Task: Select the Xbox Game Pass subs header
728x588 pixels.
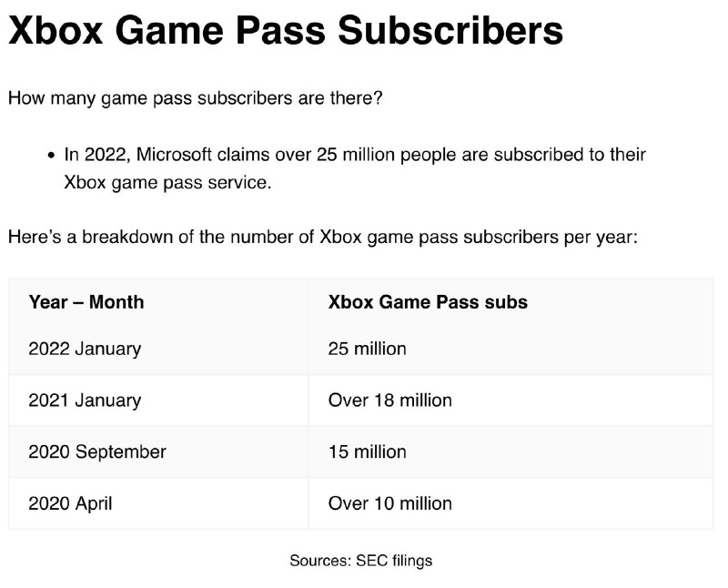Action: [x=428, y=302]
